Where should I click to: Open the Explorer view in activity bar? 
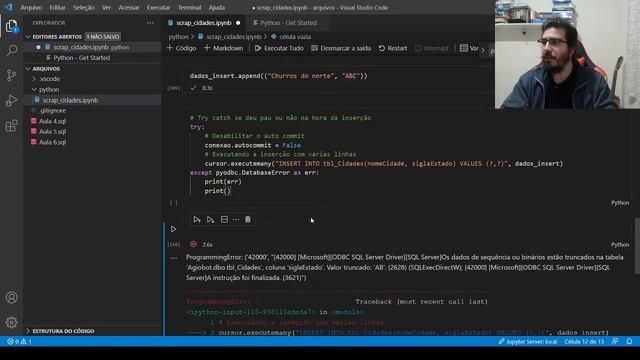(11, 26)
